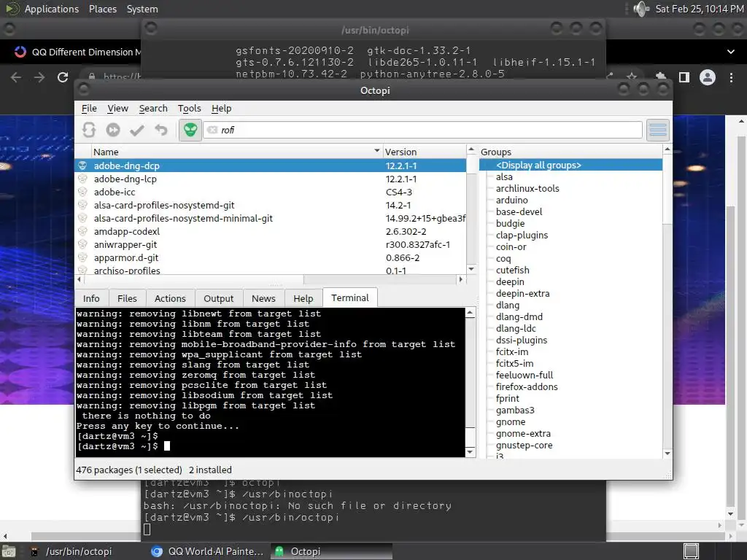Screen dimensions: 747x560
Task: Click the status icon beside amdapp-codexl
Action: (82, 231)
